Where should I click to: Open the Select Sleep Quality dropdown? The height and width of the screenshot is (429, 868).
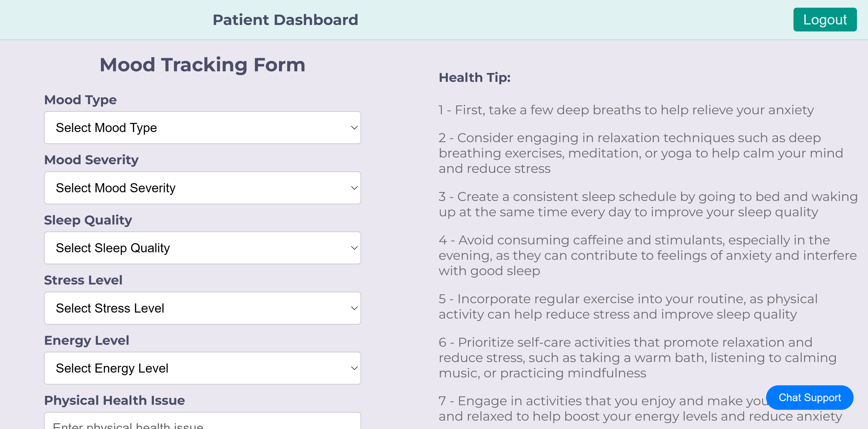202,248
